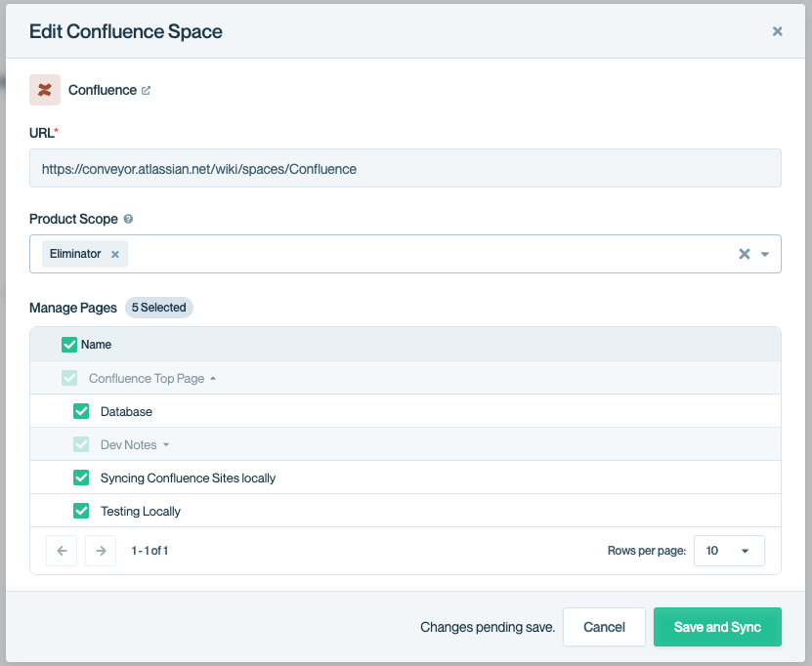
Task: Go to next page of results
Action: [x=101, y=551]
